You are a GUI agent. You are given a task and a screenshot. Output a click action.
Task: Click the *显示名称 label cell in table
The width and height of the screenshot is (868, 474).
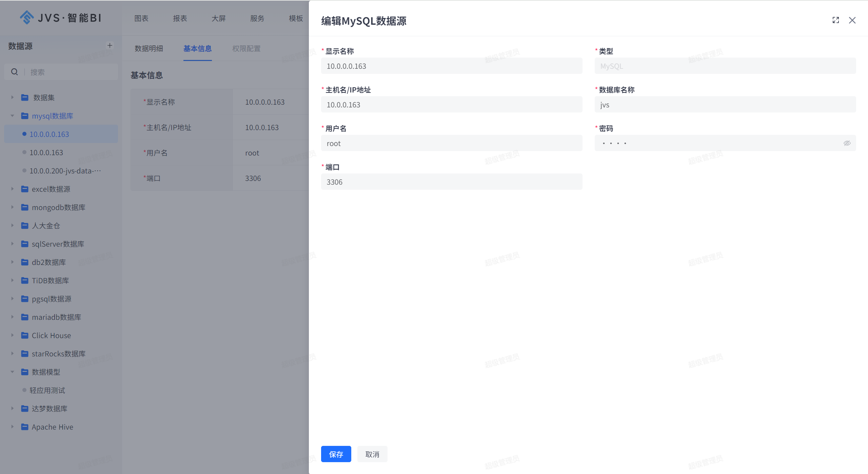coord(182,102)
